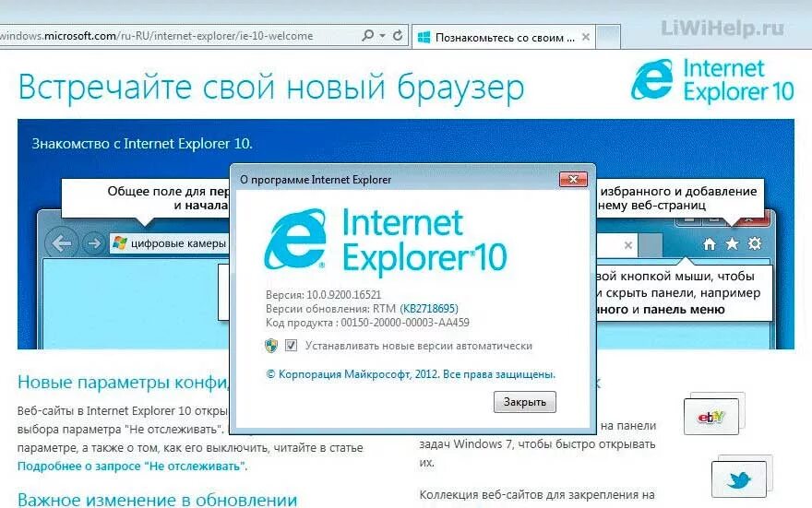Click the Internet Explorer 10 page logo
Screen dimensions: 812x508
pyautogui.click(x=712, y=80)
